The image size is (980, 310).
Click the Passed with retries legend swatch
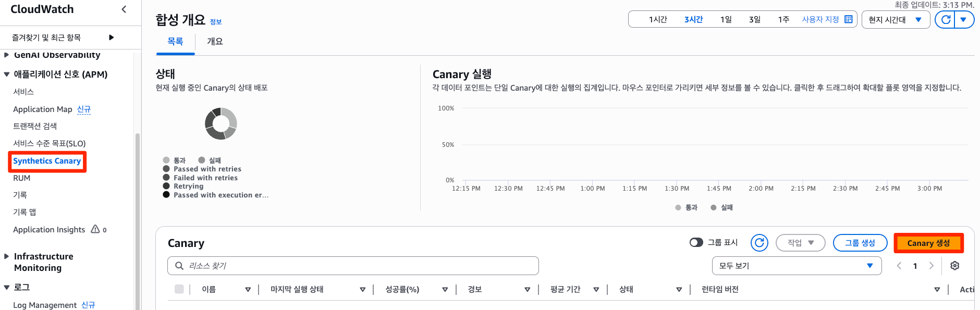[166, 169]
